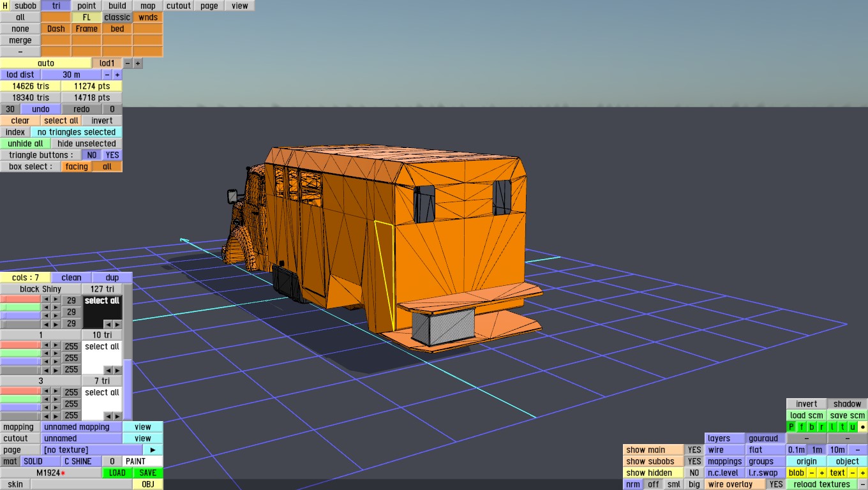Click the red slider of black Shiny color
This screenshot has width=868, height=490.
click(20, 300)
